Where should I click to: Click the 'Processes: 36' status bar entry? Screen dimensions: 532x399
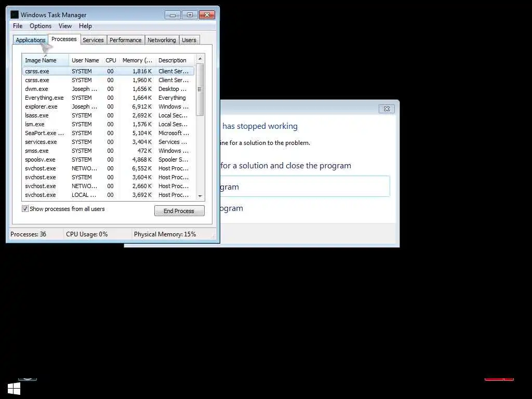tap(28, 234)
